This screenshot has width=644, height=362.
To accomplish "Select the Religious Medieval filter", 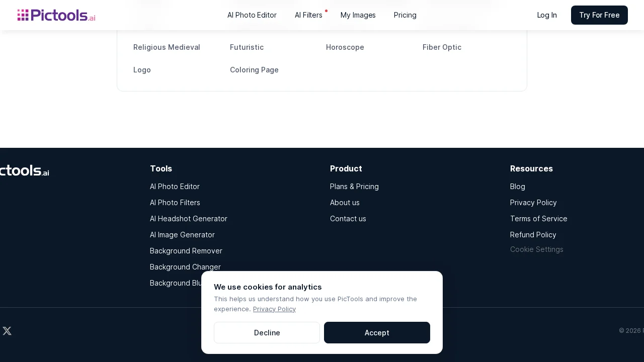I will point(167,47).
